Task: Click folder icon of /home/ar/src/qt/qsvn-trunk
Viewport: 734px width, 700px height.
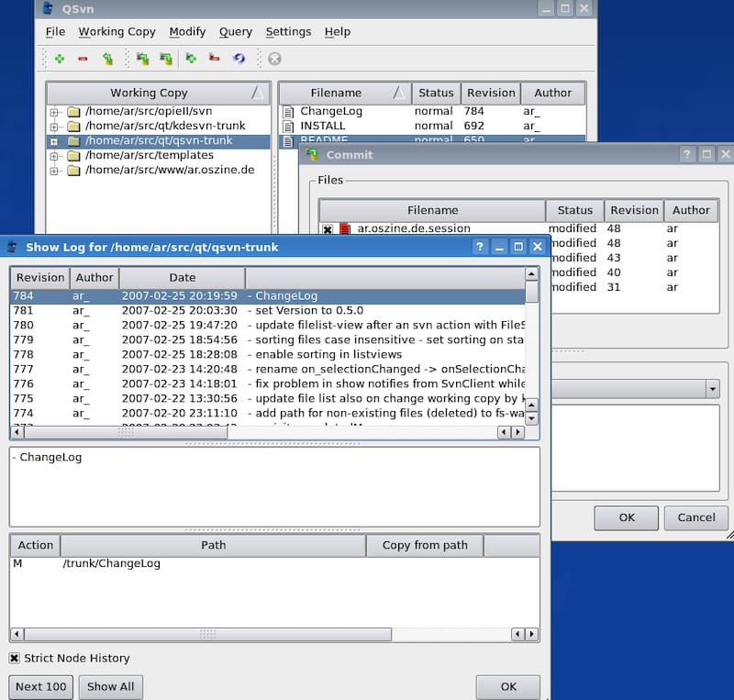Action: [73, 141]
